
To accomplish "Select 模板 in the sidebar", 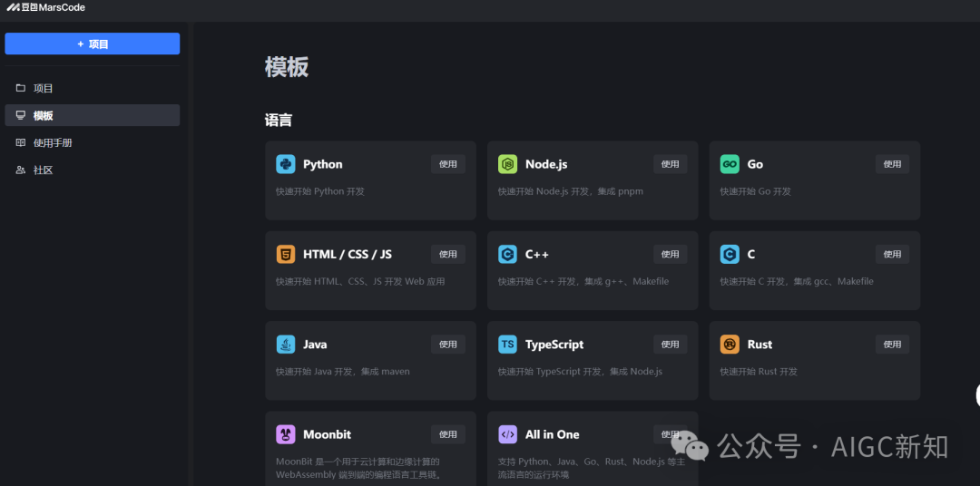I will click(93, 115).
